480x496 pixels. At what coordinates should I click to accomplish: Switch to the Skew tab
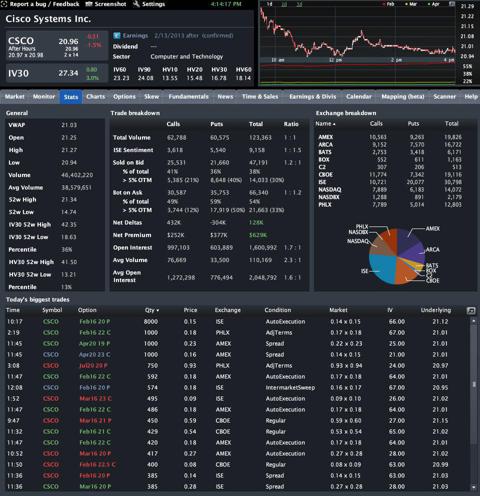coord(152,97)
